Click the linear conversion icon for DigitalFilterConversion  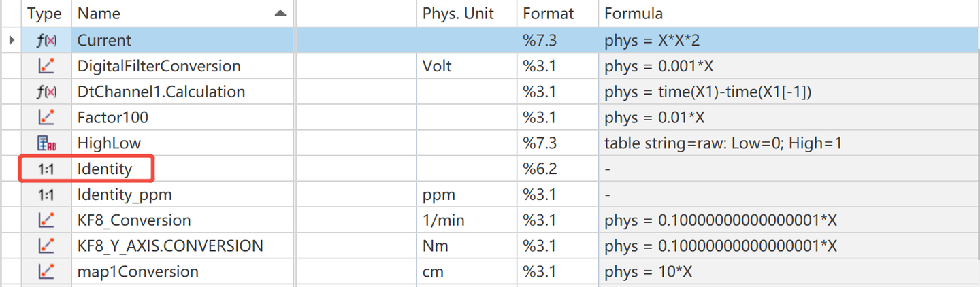click(x=46, y=66)
